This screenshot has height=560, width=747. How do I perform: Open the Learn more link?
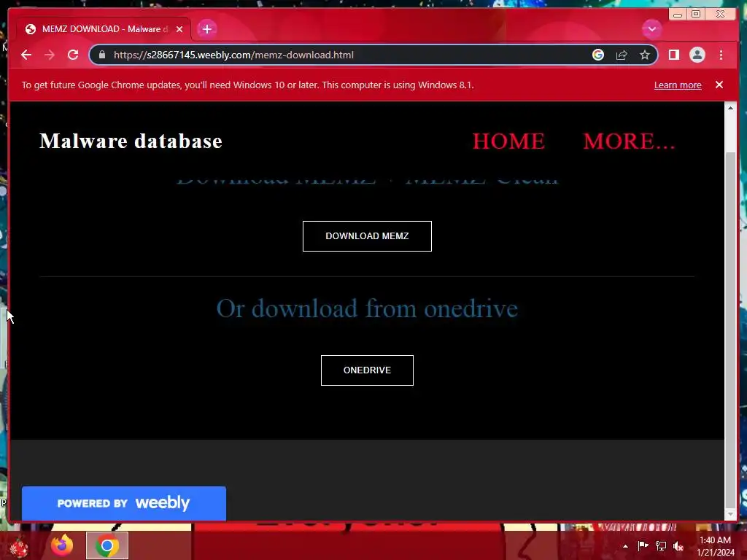pos(678,85)
